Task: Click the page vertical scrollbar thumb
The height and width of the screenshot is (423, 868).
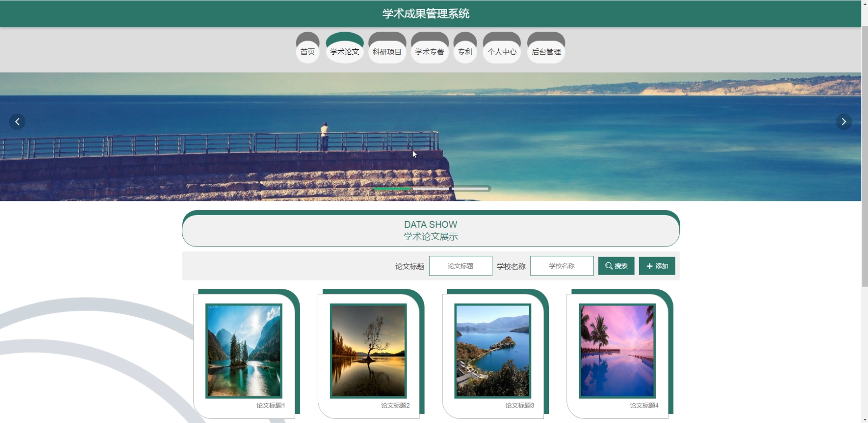Action: click(x=865, y=157)
